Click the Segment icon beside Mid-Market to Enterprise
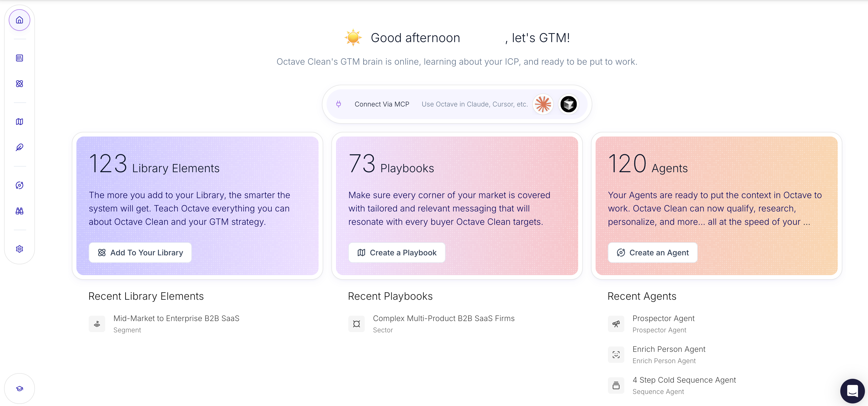This screenshot has width=868, height=406. [97, 324]
